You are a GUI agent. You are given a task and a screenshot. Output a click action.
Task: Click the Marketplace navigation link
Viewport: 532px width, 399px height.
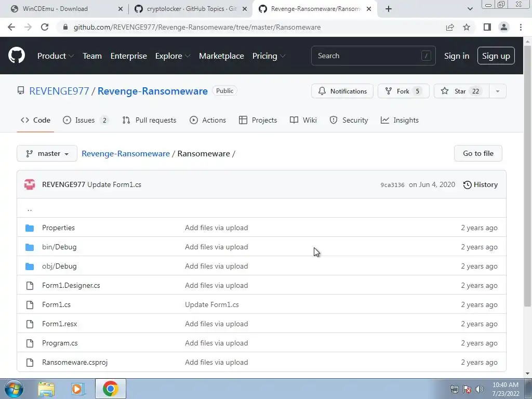click(x=221, y=56)
